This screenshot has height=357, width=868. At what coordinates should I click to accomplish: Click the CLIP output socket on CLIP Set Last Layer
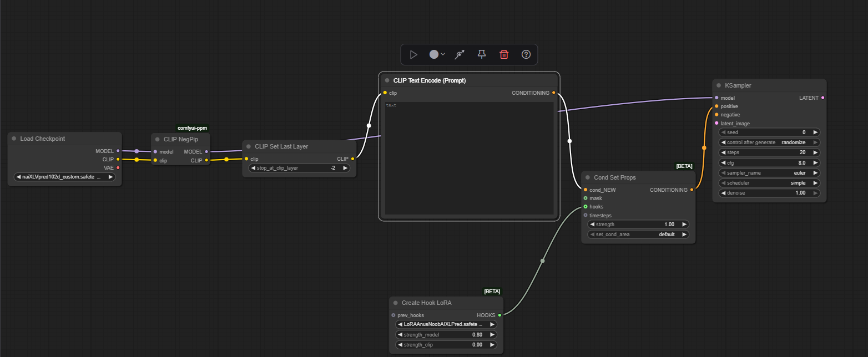coord(353,159)
